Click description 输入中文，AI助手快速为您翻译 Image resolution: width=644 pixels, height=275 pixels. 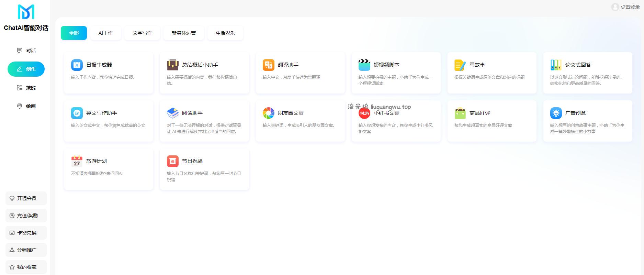coord(292,77)
